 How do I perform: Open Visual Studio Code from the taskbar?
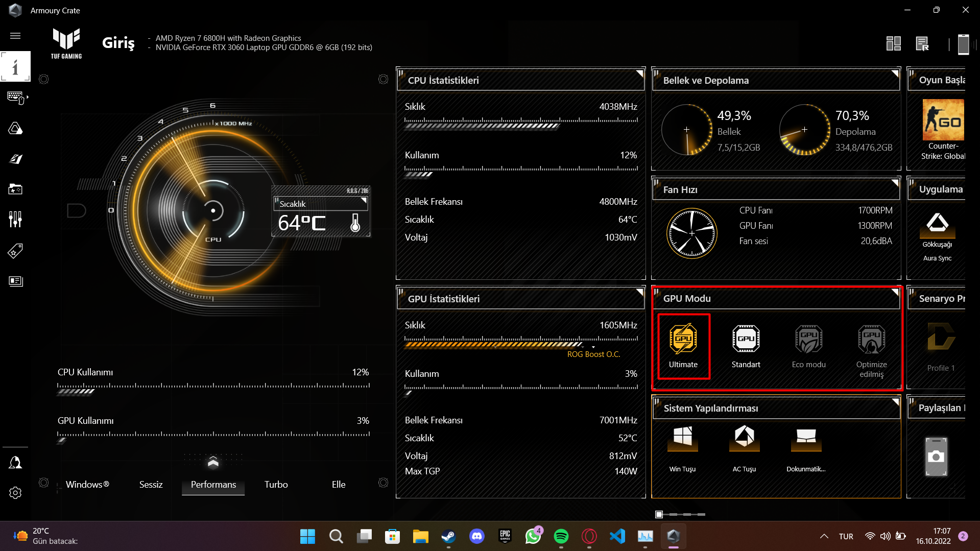tap(617, 536)
